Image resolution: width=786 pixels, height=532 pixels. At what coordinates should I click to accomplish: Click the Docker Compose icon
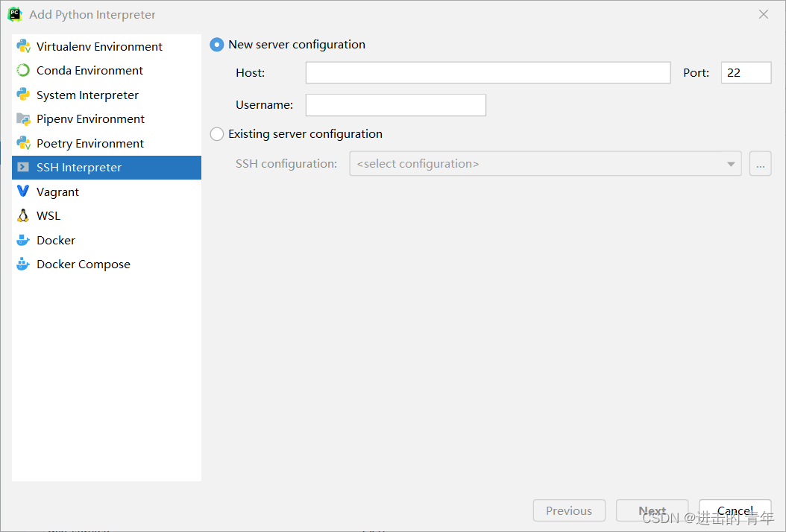[23, 264]
